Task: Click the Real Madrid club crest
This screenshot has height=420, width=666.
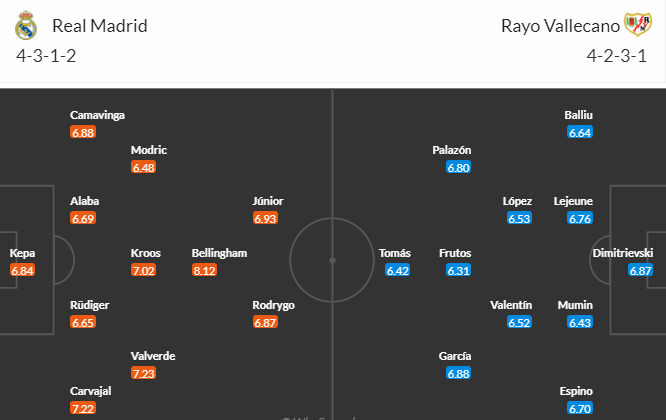Action: point(26,25)
